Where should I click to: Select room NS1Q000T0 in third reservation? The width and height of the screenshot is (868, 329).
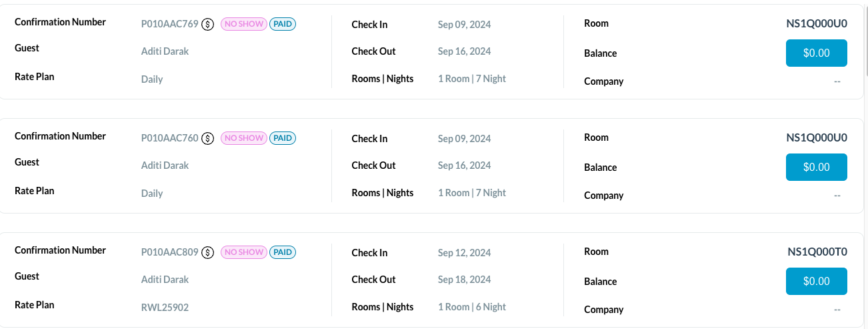coord(817,252)
